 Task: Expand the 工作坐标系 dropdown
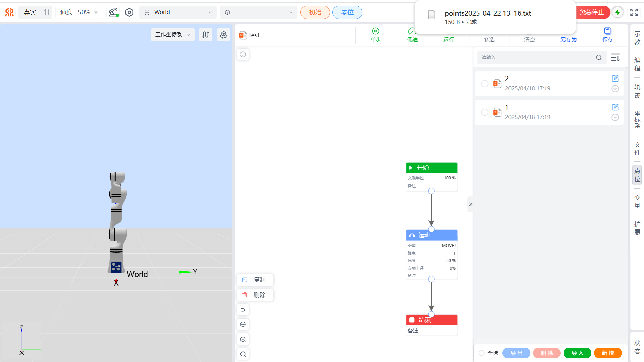172,35
